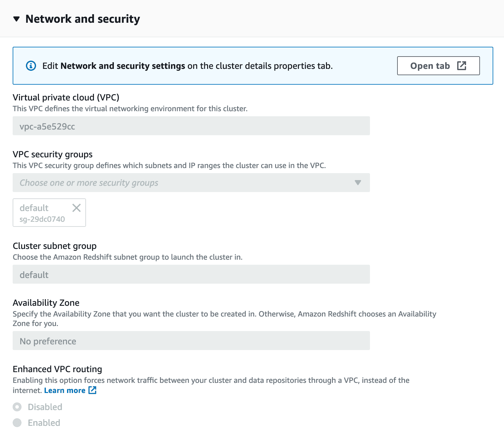This screenshot has height=441, width=504.
Task: Click the external link icon on Open tab button
Action: [462, 66]
